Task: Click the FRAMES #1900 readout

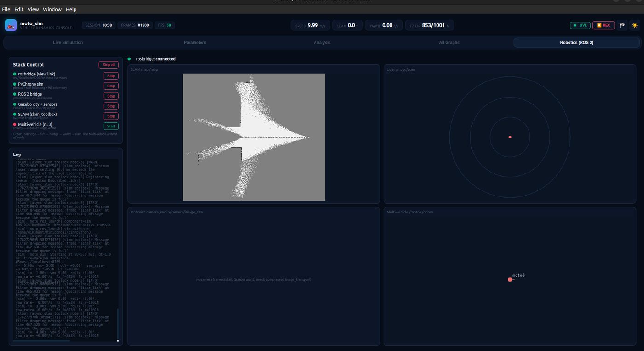Action: [x=135, y=25]
